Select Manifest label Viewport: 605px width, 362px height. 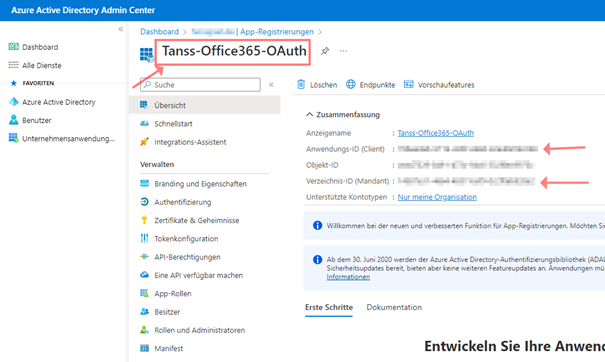point(169,348)
